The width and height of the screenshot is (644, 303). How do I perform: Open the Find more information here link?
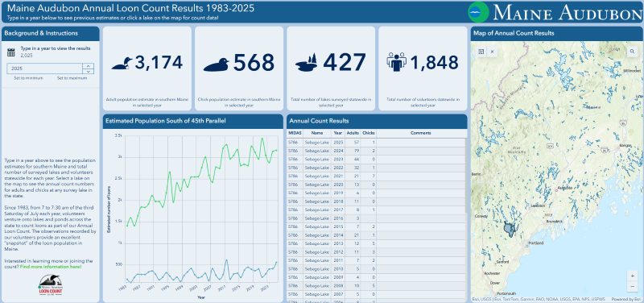51,267
